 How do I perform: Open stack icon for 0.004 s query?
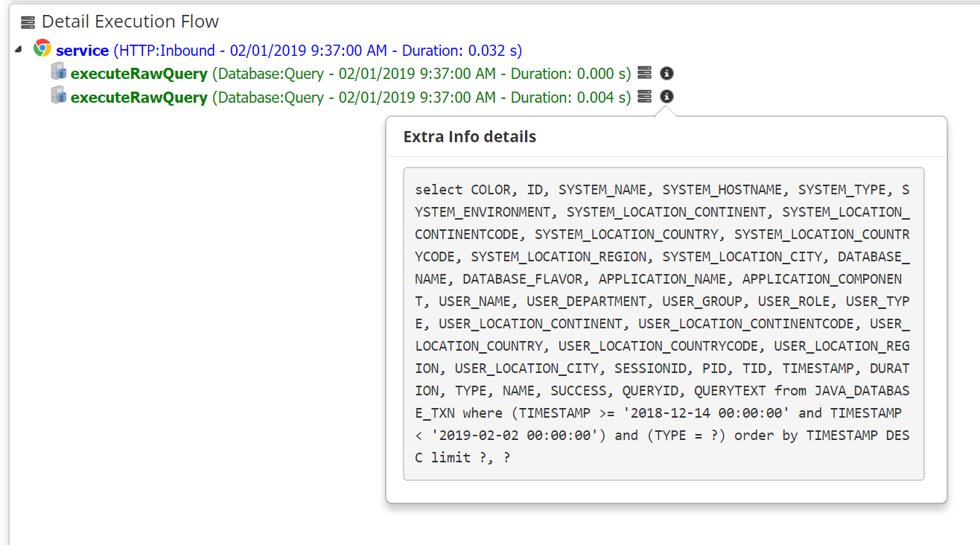[645, 96]
